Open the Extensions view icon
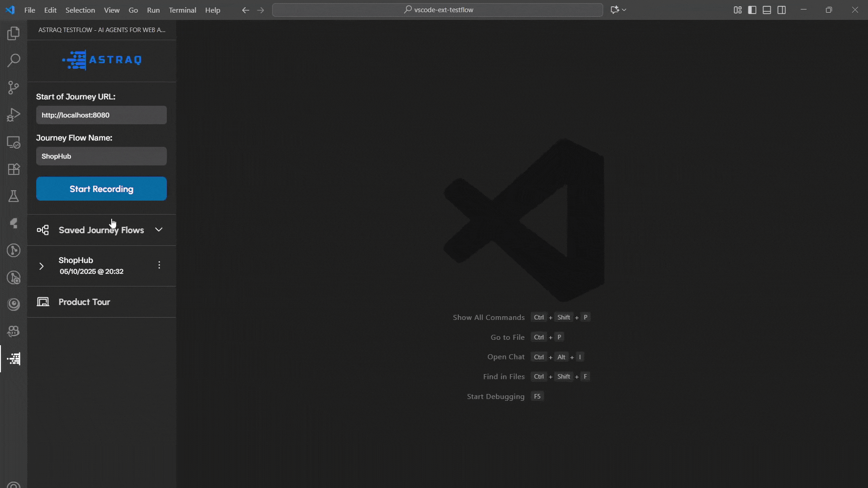 (14, 169)
